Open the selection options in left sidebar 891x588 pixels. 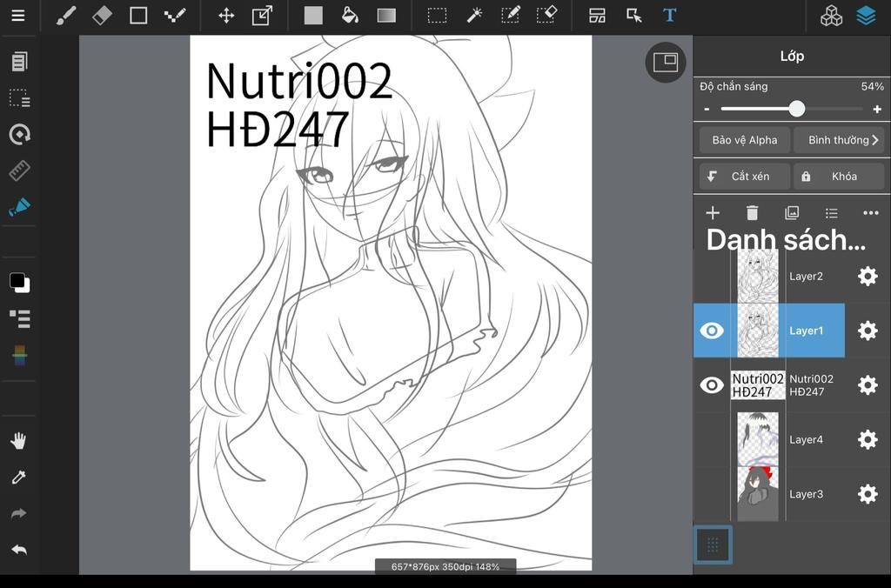tap(19, 97)
